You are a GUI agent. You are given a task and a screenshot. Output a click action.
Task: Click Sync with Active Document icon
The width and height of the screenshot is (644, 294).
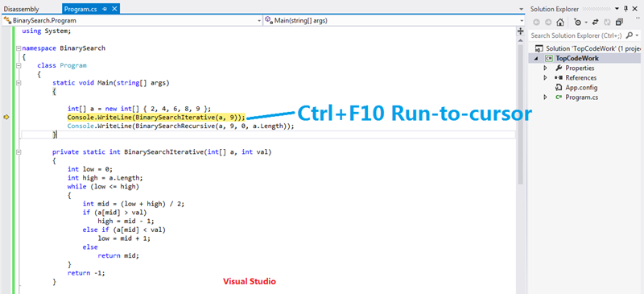click(596, 23)
